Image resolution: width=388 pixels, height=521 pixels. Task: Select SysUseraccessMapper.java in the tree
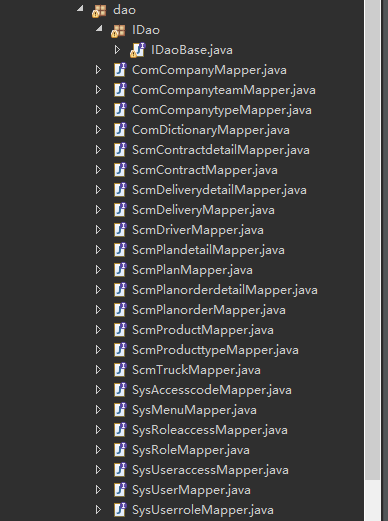click(x=210, y=470)
